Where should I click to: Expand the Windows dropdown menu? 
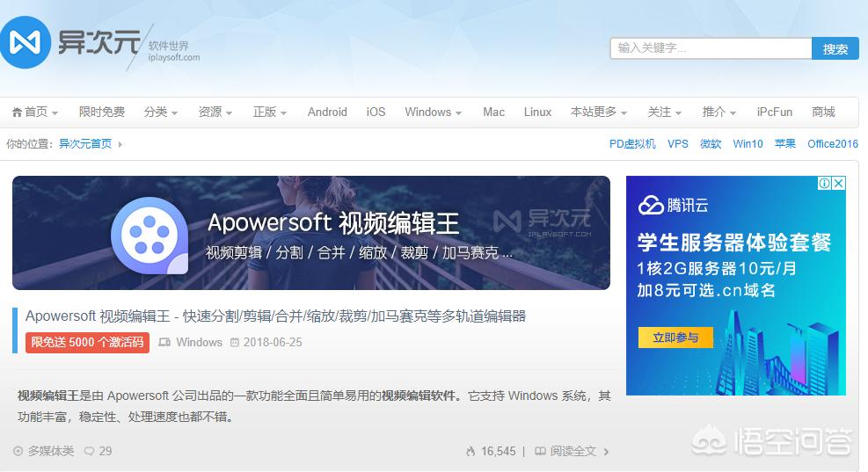click(x=458, y=113)
